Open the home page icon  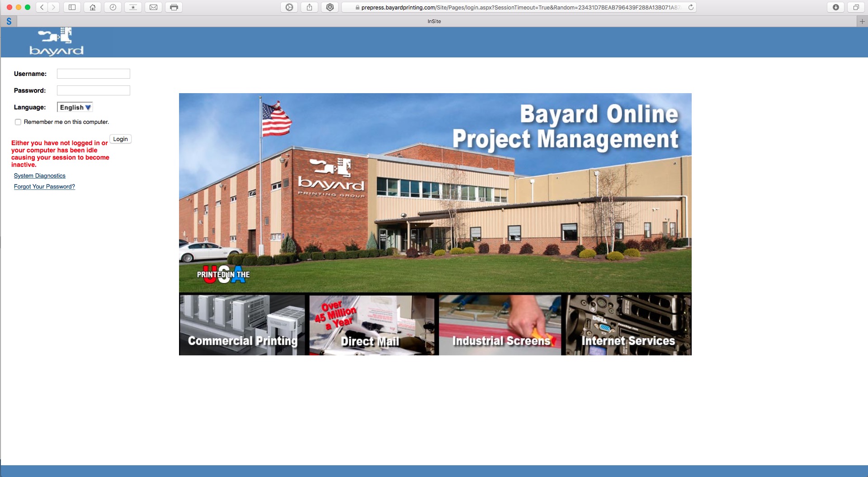(x=92, y=7)
